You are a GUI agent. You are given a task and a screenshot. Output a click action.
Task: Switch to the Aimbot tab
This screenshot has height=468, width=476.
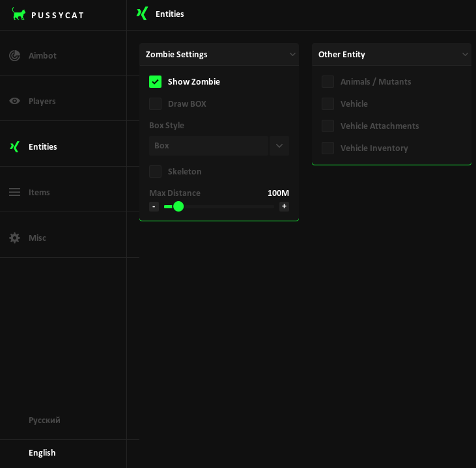tap(42, 55)
